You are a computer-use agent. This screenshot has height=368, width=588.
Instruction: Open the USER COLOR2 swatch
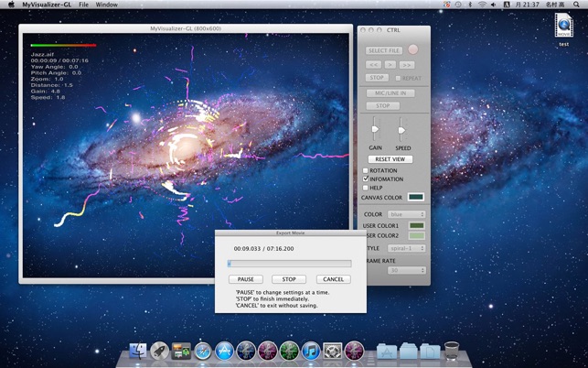click(x=417, y=236)
